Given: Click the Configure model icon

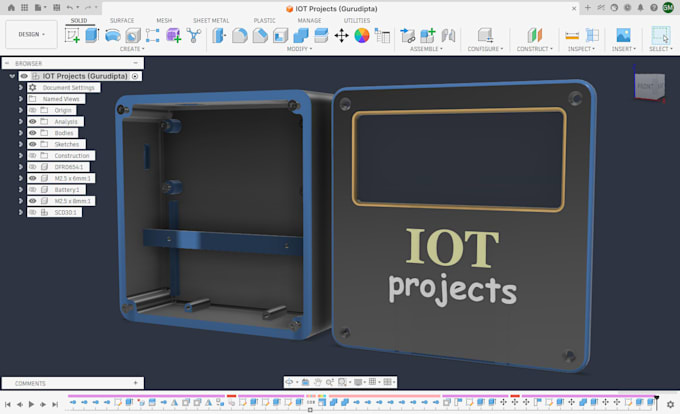Looking at the screenshot, I should click(x=485, y=35).
